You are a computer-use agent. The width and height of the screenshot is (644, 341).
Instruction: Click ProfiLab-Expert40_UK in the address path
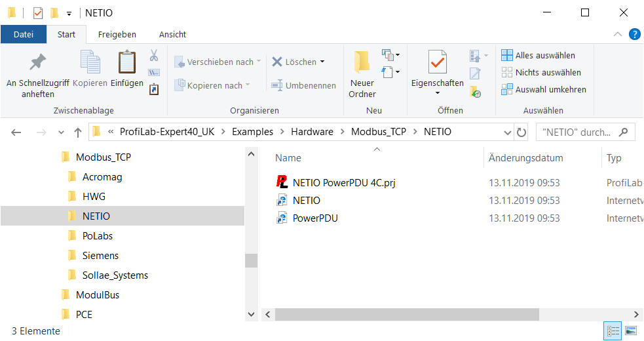[167, 132]
